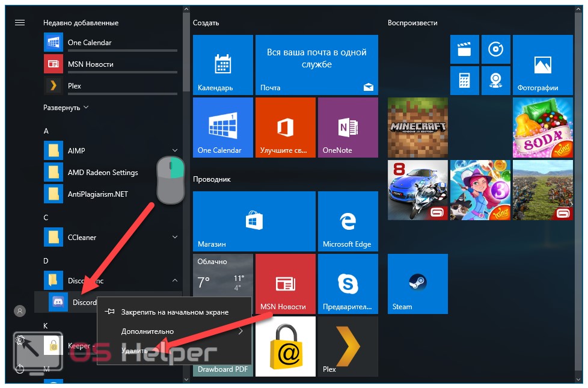Viewport: 588px width, 388px height.
Task: Open the Minecraft game tile
Action: pyautogui.click(x=417, y=127)
